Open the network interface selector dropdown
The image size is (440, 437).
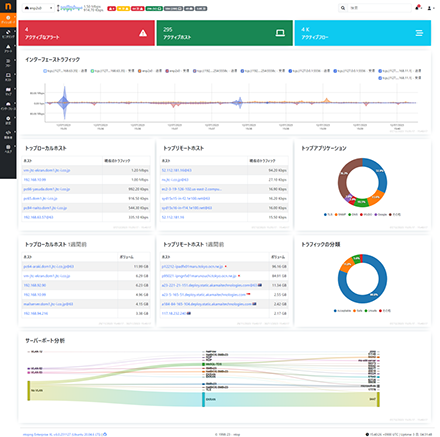pyautogui.click(x=38, y=8)
